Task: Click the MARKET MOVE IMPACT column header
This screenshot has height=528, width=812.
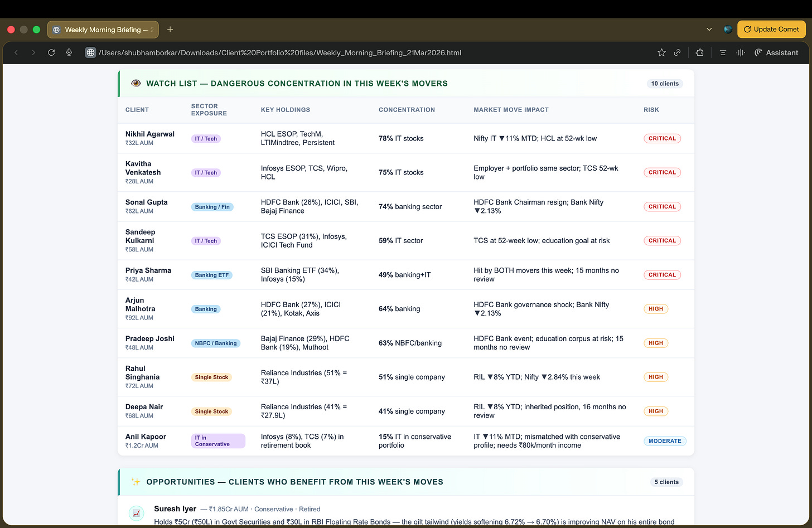Action: pos(511,110)
